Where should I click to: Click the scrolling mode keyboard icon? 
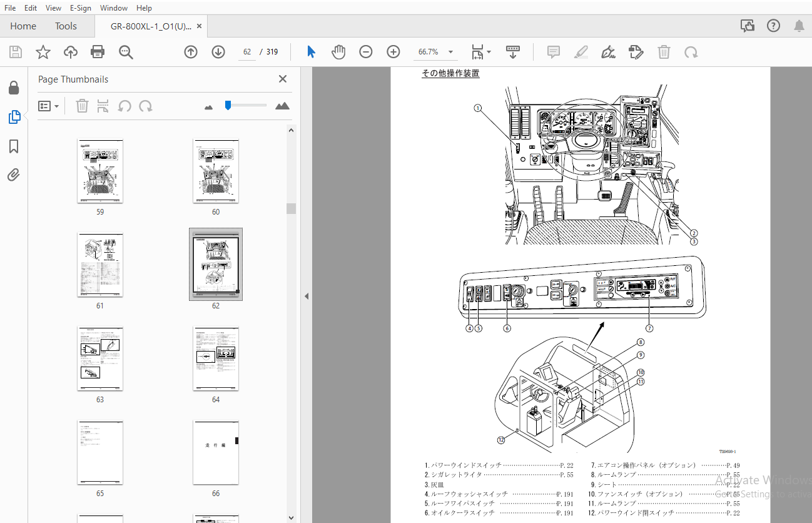pos(513,52)
